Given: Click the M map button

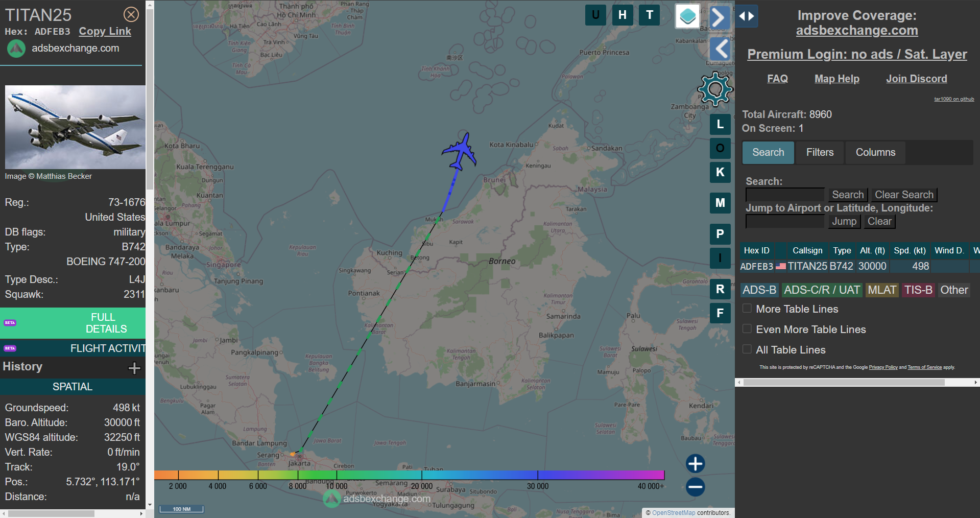Looking at the screenshot, I should (x=720, y=203).
